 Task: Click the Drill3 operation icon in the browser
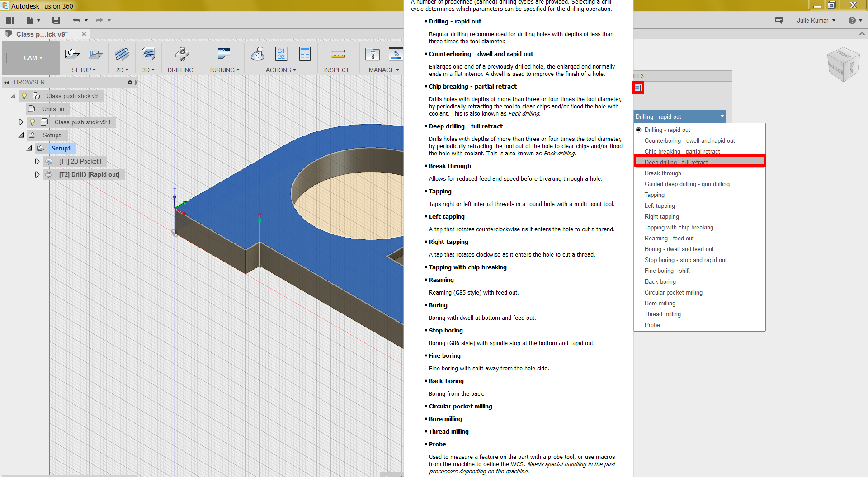pos(49,174)
